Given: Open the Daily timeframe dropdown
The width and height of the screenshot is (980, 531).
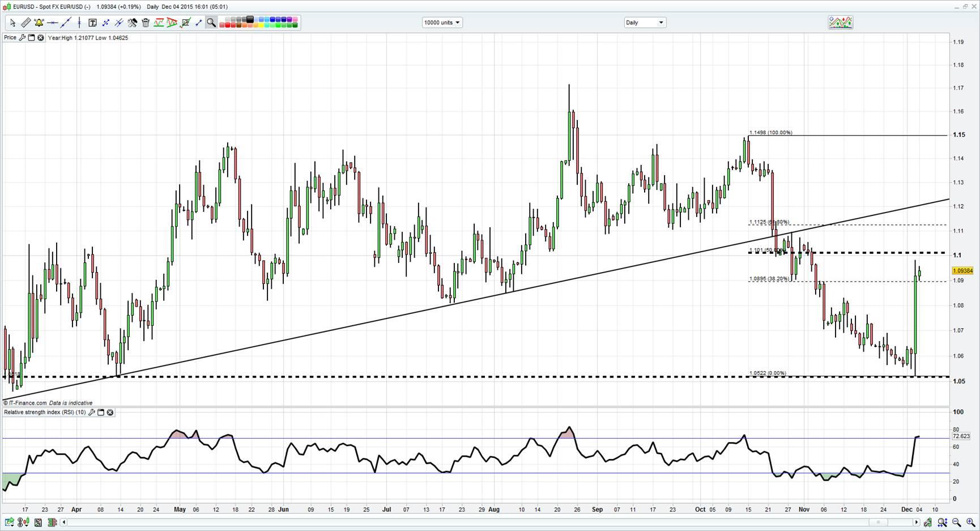Looking at the screenshot, I should pos(645,23).
